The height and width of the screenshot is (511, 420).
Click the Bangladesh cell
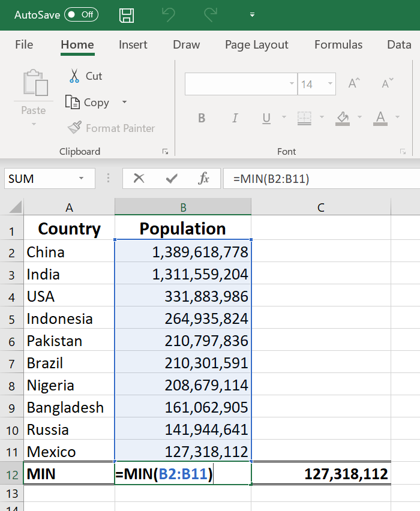[x=69, y=407]
